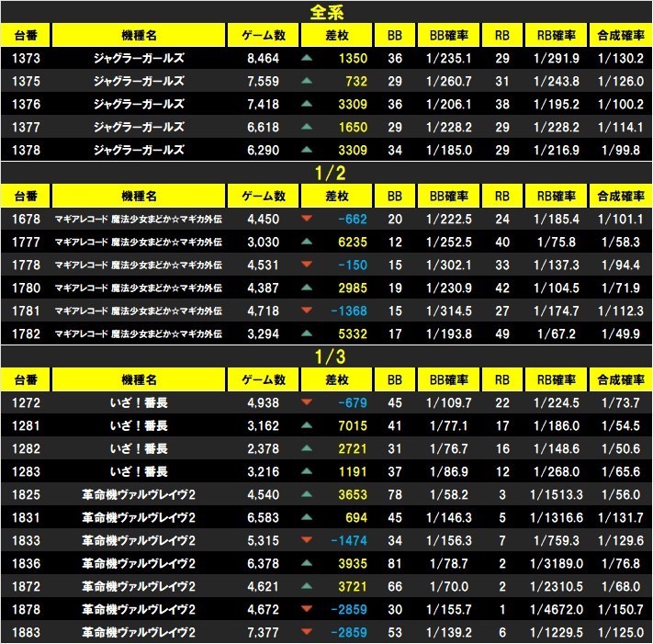Click the red down arrow in row 1781
The image size is (653, 644).
pos(307,310)
